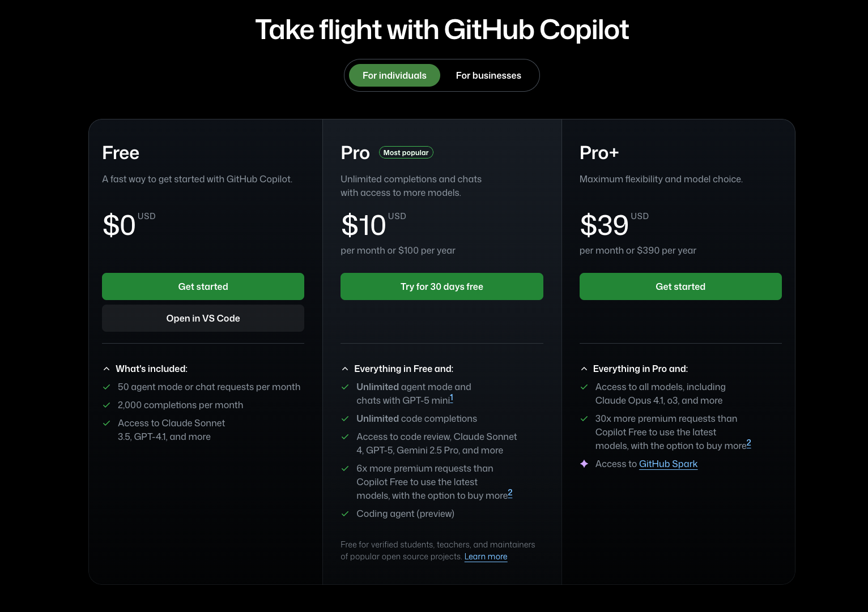Click Try for 30 days free
868x612 pixels.
click(441, 286)
